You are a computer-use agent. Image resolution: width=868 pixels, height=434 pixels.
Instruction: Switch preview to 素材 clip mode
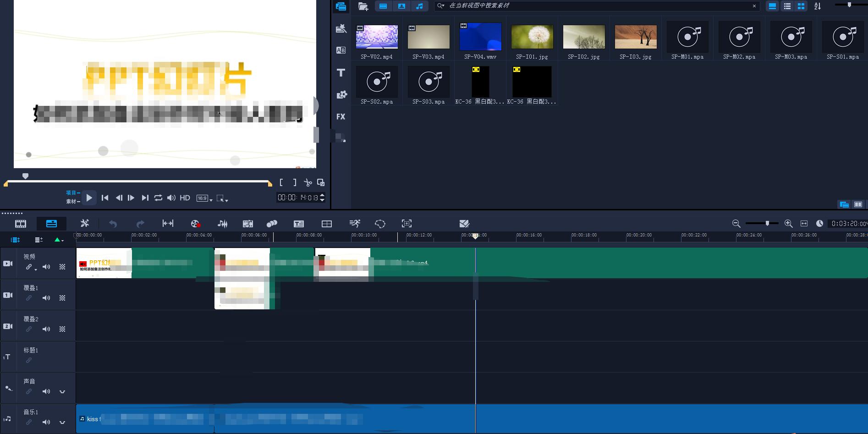tap(71, 201)
